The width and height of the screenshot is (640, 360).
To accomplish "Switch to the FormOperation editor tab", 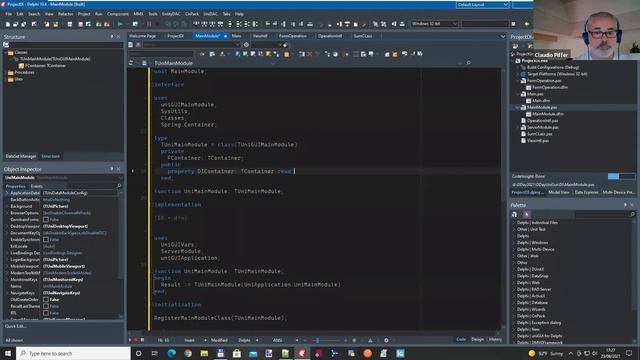I will click(293, 36).
